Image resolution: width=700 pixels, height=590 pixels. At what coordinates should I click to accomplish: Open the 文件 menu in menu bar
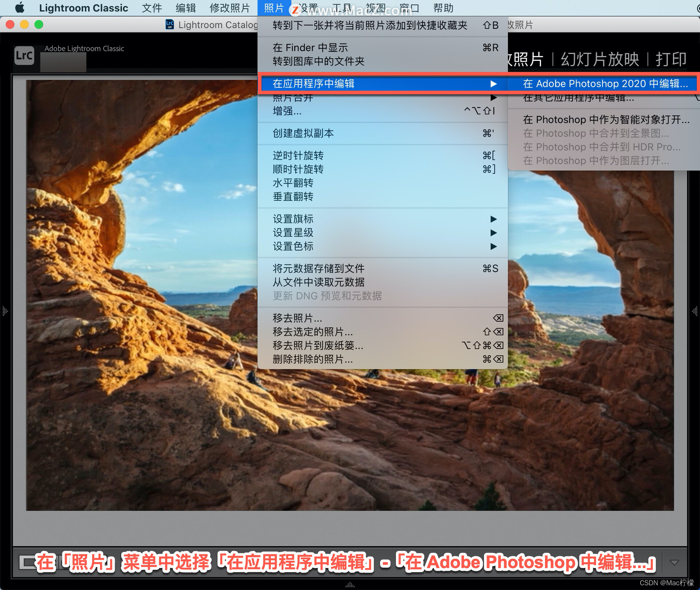click(x=152, y=8)
